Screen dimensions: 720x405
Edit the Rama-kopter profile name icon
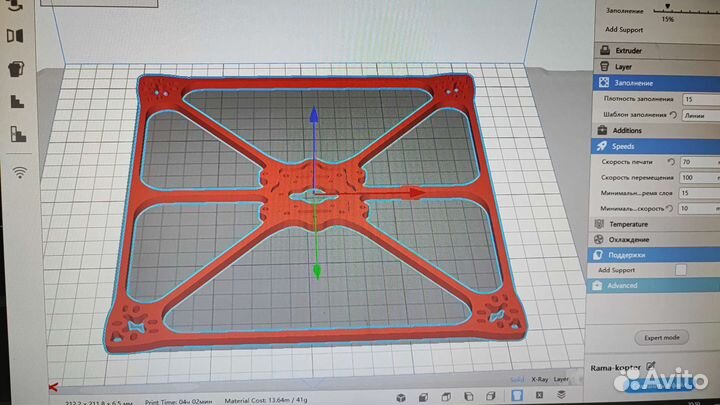pyautogui.click(x=650, y=366)
